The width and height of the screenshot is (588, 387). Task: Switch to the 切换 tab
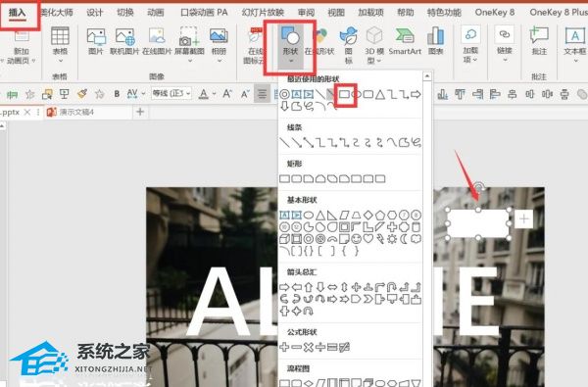[x=124, y=13]
